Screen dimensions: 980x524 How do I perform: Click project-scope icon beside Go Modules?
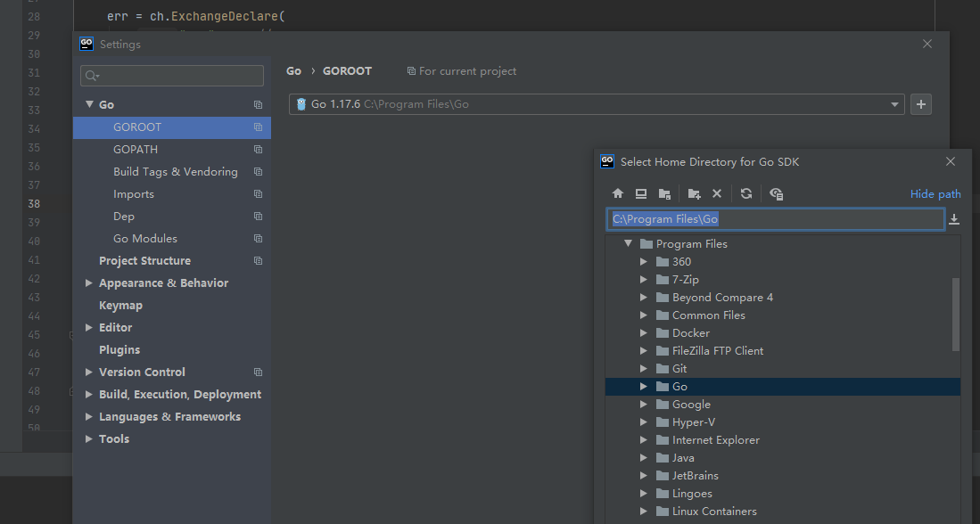(258, 239)
